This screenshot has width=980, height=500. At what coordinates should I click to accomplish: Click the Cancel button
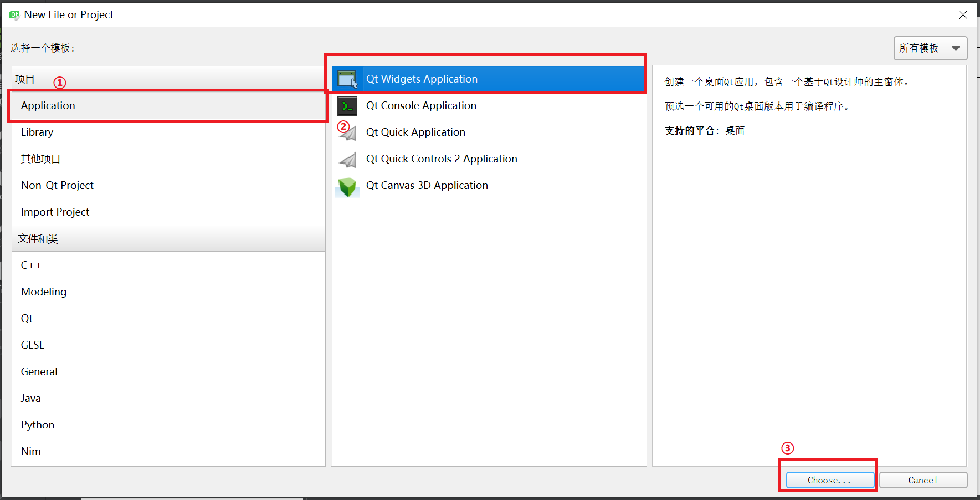[x=923, y=480]
